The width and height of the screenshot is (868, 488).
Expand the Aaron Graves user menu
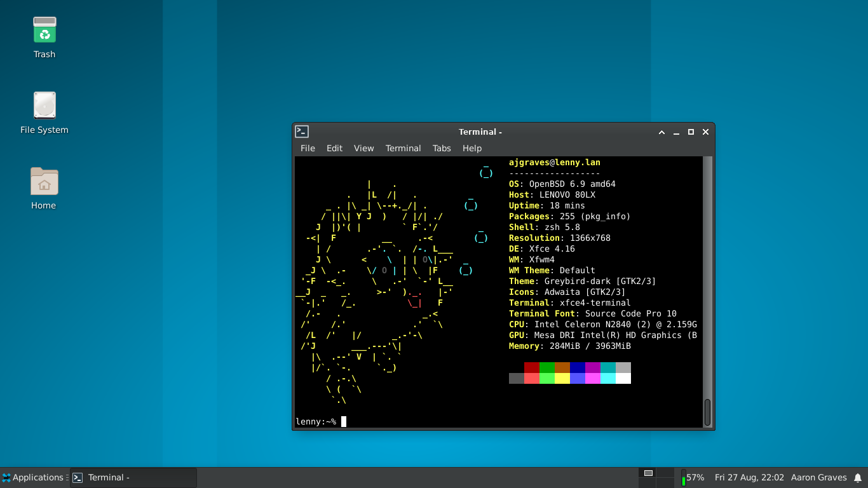818,478
